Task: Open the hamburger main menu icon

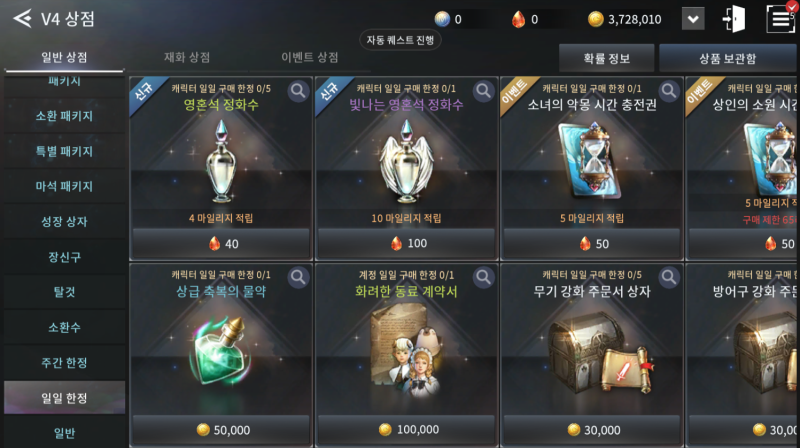Action: (780, 19)
